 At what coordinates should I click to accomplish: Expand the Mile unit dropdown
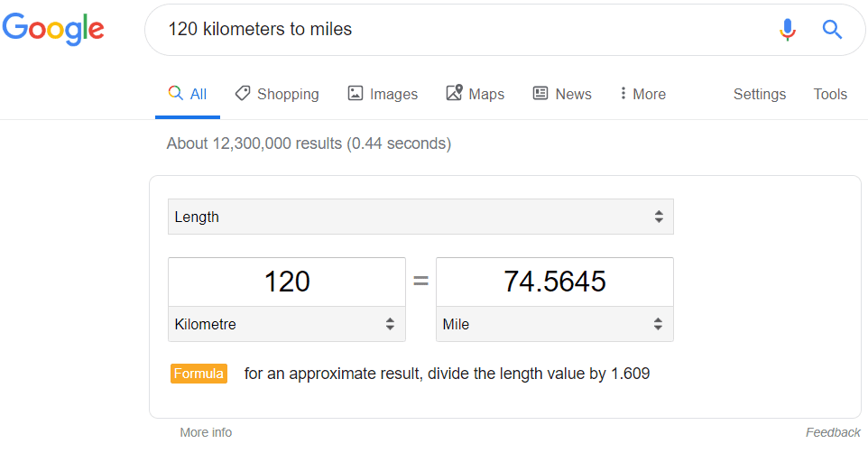[x=555, y=324]
